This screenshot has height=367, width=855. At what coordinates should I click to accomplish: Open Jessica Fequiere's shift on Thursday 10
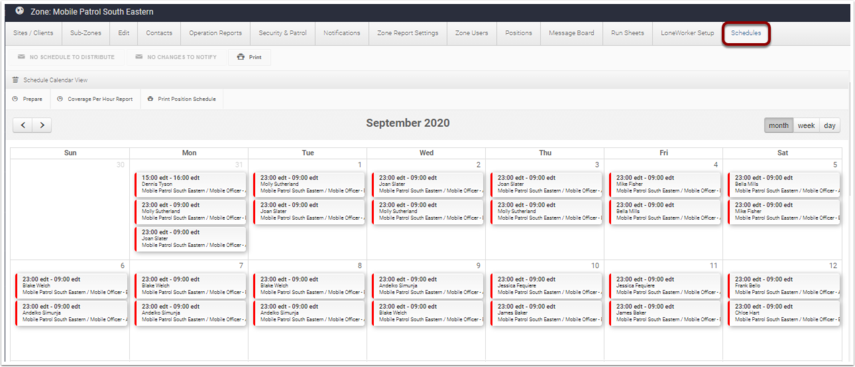pos(546,286)
